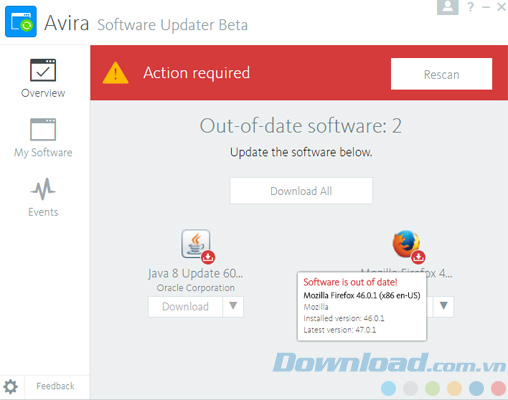Viewport: 508px width, 400px height.
Task: Click the red download badge on Java
Action: pyautogui.click(x=208, y=257)
